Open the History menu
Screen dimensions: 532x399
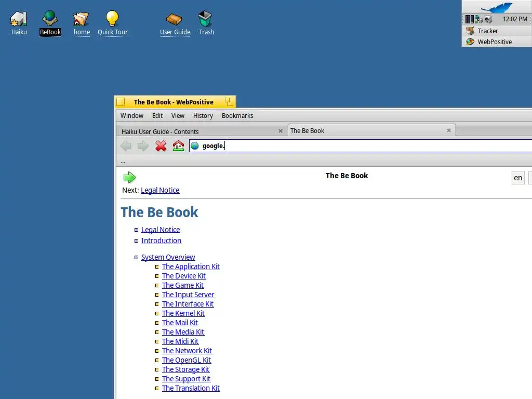pos(203,116)
